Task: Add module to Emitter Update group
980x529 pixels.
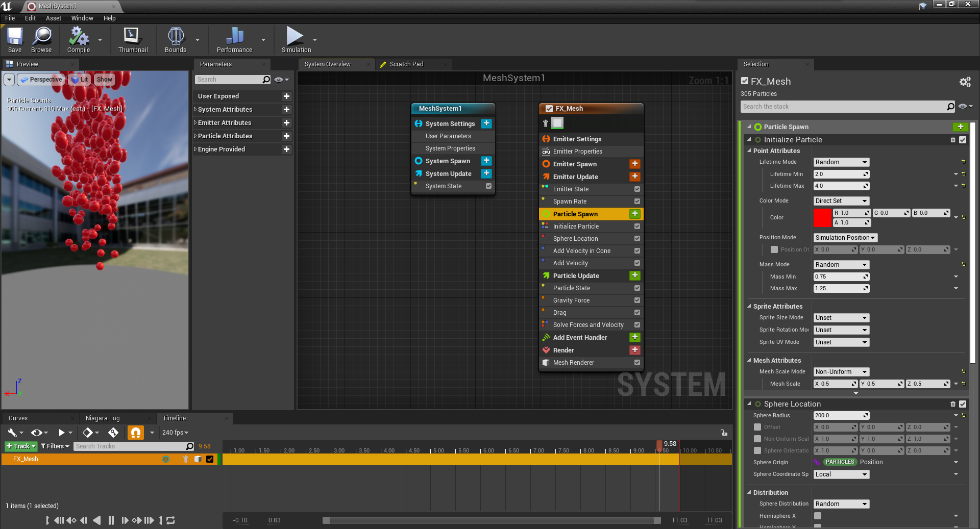Action: point(635,177)
